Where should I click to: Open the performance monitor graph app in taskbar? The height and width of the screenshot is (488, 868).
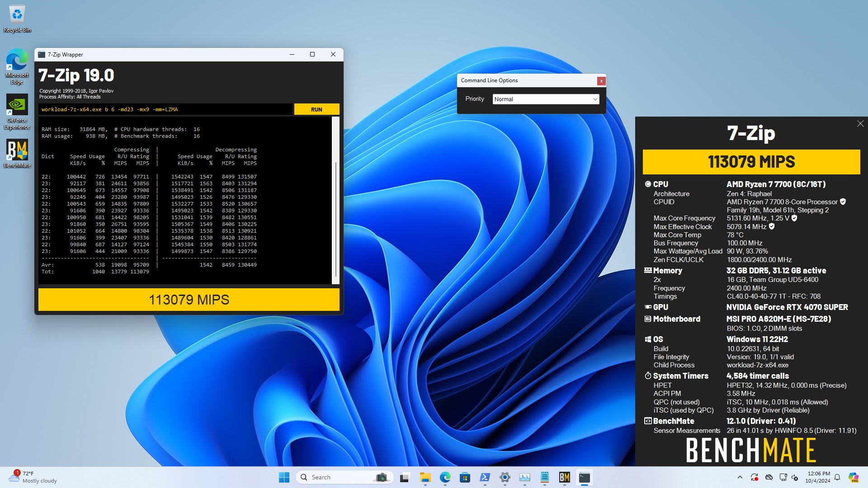coord(525,477)
